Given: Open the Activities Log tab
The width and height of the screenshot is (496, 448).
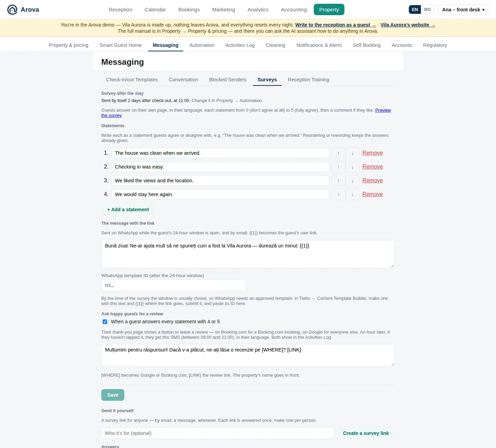Looking at the screenshot, I should [x=240, y=45].
